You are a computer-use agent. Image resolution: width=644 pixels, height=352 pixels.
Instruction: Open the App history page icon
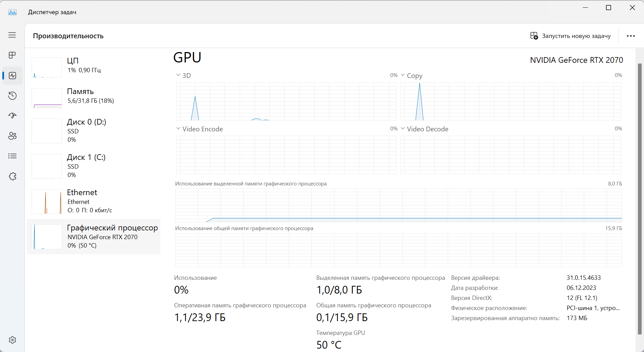12,96
